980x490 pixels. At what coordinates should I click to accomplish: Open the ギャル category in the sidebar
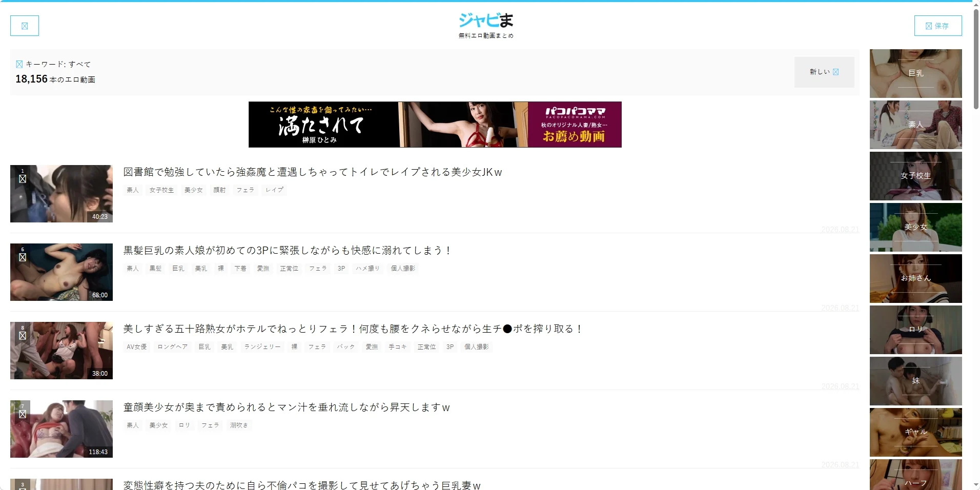coord(916,432)
